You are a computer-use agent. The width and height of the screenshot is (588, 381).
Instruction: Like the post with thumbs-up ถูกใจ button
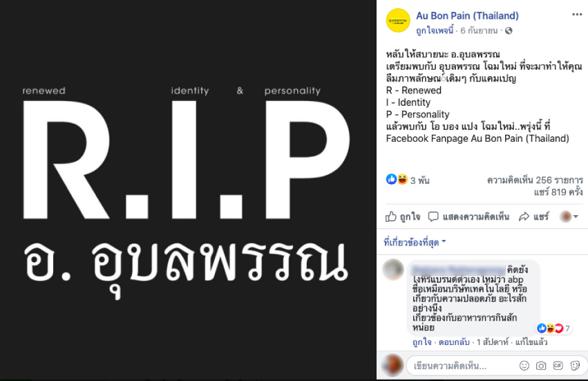tap(403, 216)
